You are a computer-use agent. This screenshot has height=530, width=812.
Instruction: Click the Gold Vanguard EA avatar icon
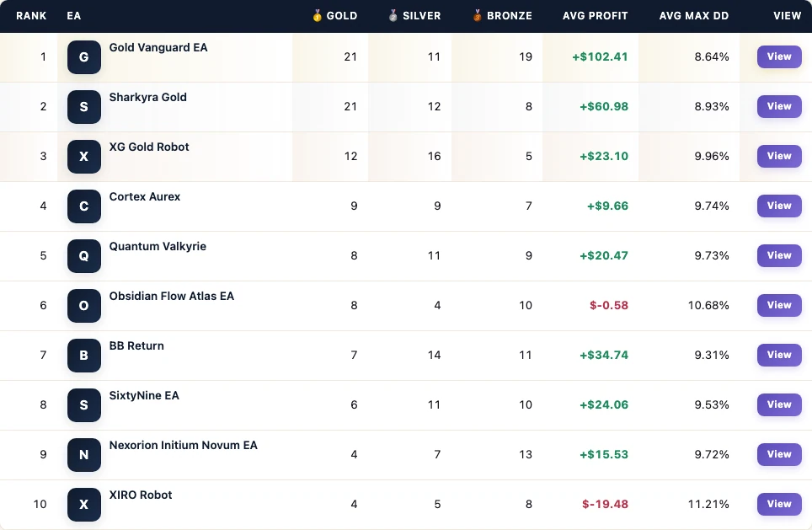click(84, 57)
